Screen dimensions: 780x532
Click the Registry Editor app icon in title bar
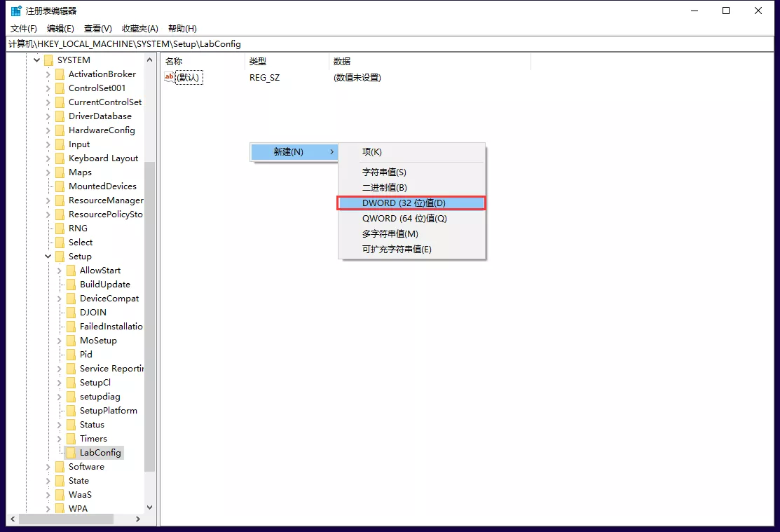point(15,11)
